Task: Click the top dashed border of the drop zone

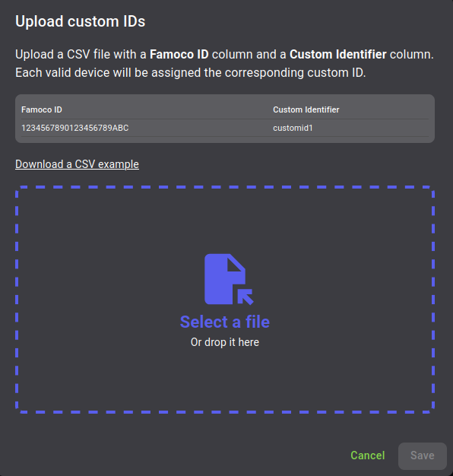Action: pyautogui.click(x=225, y=187)
